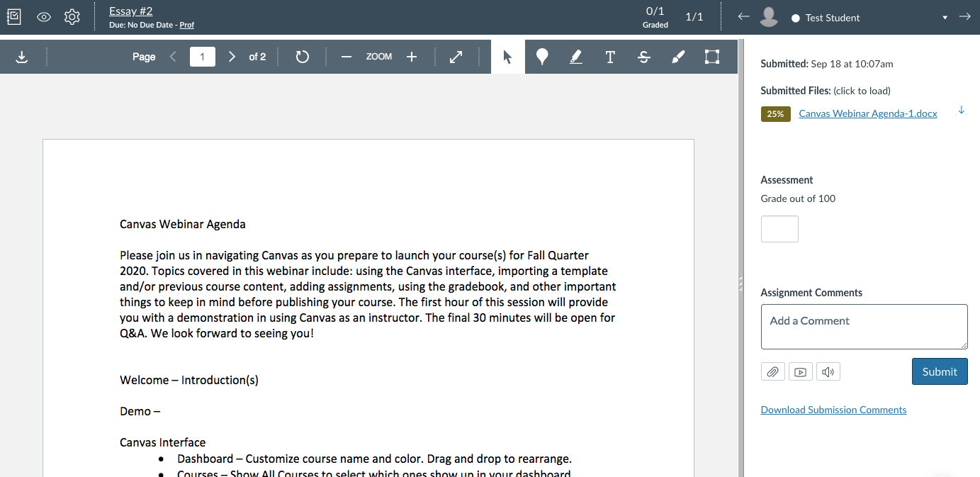The width and height of the screenshot is (980, 477).
Task: Switch back to the selection cursor tool
Action: click(x=507, y=56)
